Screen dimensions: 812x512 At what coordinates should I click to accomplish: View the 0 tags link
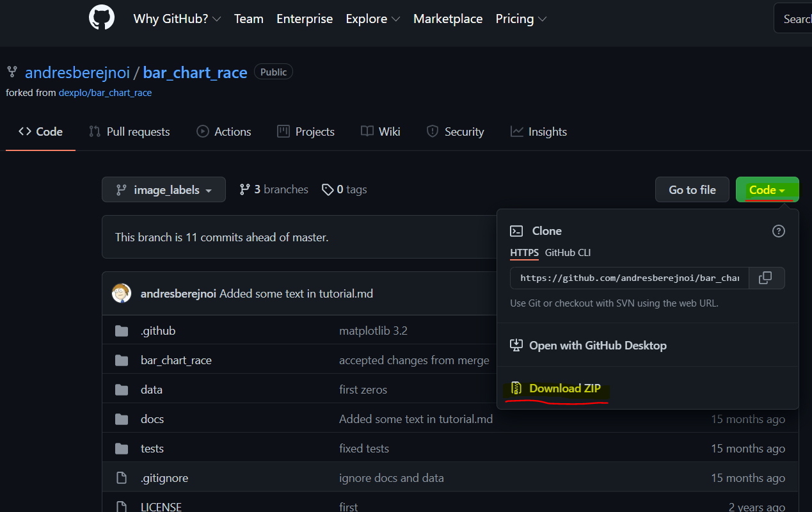click(344, 189)
